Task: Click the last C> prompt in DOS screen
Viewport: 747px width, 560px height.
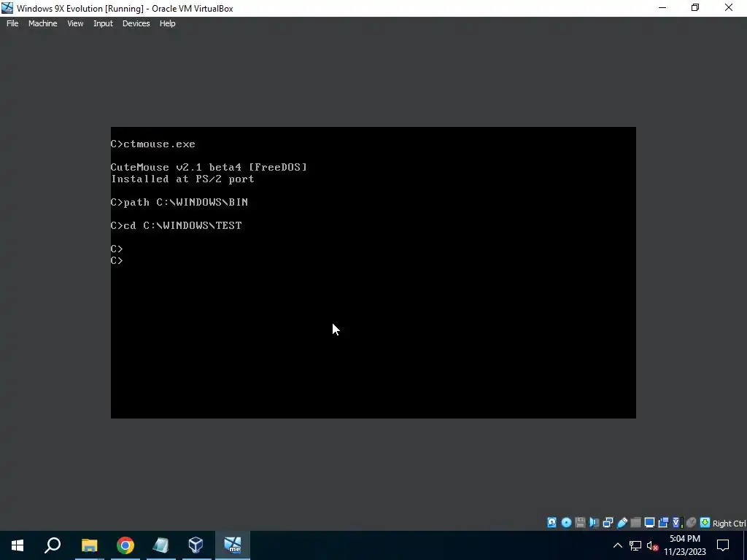Action: pyautogui.click(x=117, y=260)
